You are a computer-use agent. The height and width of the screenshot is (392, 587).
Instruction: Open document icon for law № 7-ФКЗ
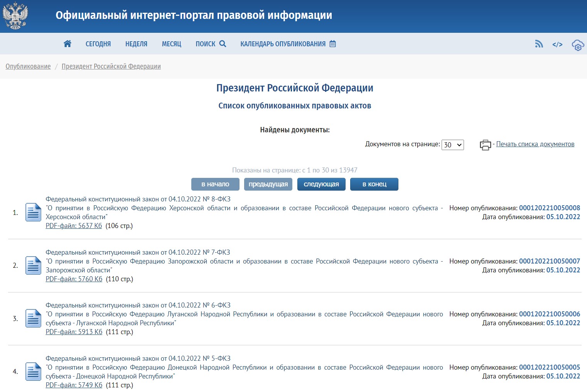click(33, 265)
